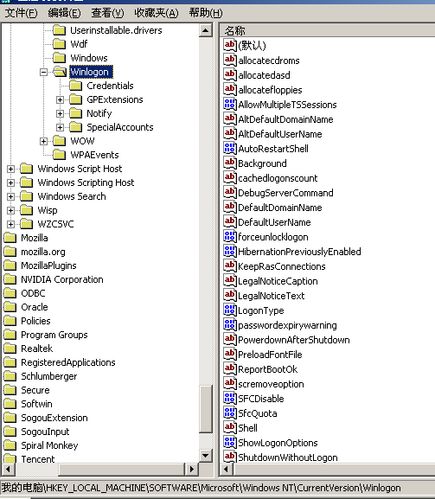This screenshot has height=499, width=435.
Task: Select the Shell string value icon
Action: click(230, 427)
